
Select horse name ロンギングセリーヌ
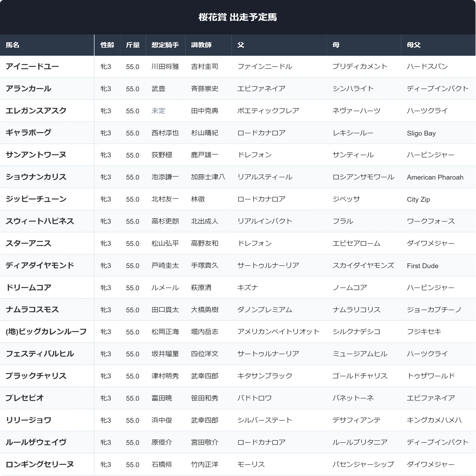point(40,464)
